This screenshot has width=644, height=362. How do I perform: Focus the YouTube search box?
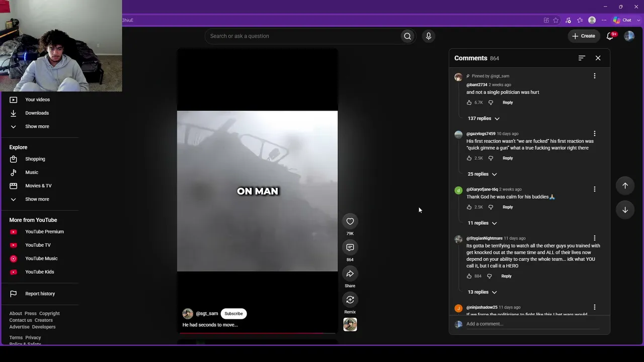[x=302, y=36]
